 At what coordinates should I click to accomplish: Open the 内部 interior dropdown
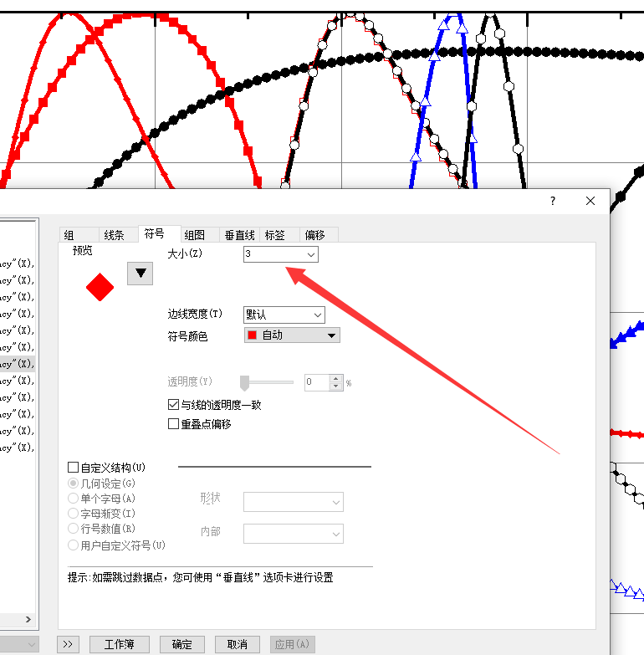point(294,534)
